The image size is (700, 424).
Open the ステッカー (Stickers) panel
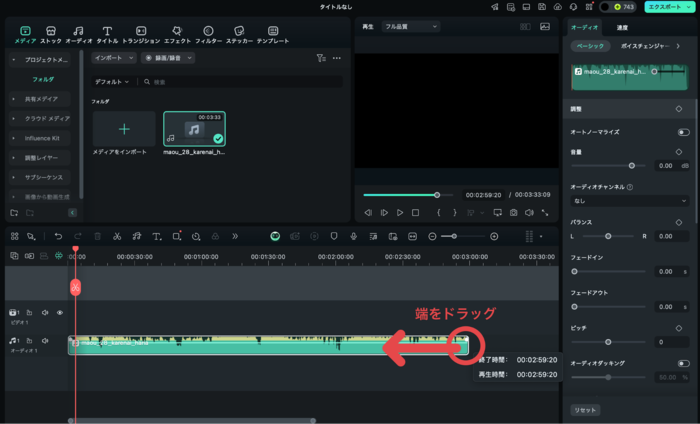(x=237, y=35)
